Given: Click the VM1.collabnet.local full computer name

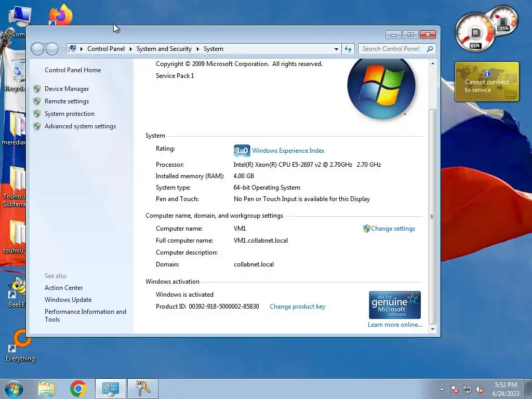Looking at the screenshot, I should (x=261, y=241).
